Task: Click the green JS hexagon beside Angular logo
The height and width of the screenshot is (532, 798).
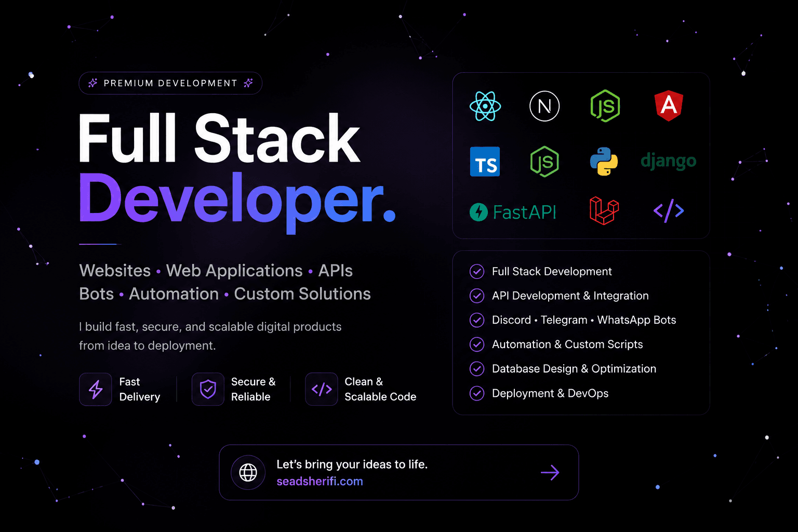Action: 605,106
